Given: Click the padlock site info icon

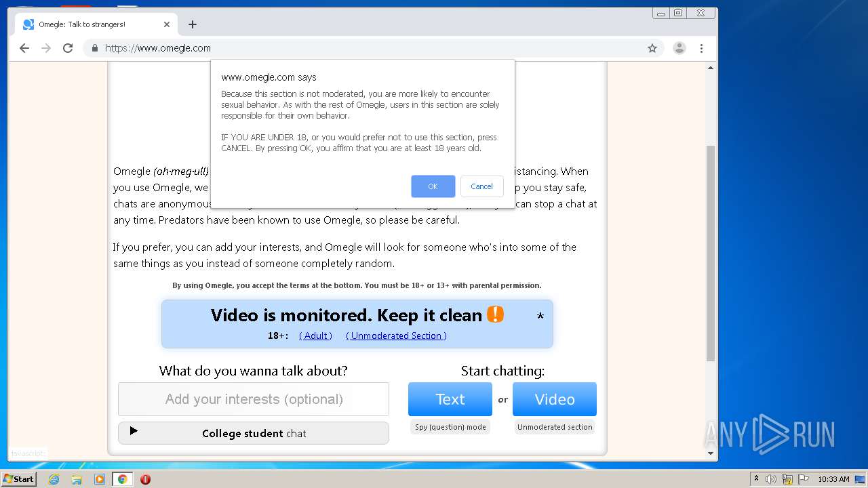Looking at the screenshot, I should [x=94, y=48].
